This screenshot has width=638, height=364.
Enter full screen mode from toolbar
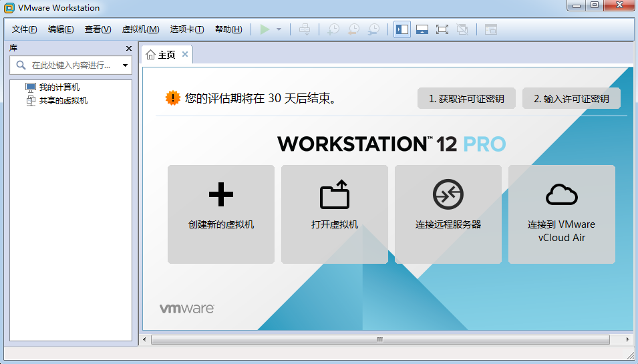(x=442, y=29)
